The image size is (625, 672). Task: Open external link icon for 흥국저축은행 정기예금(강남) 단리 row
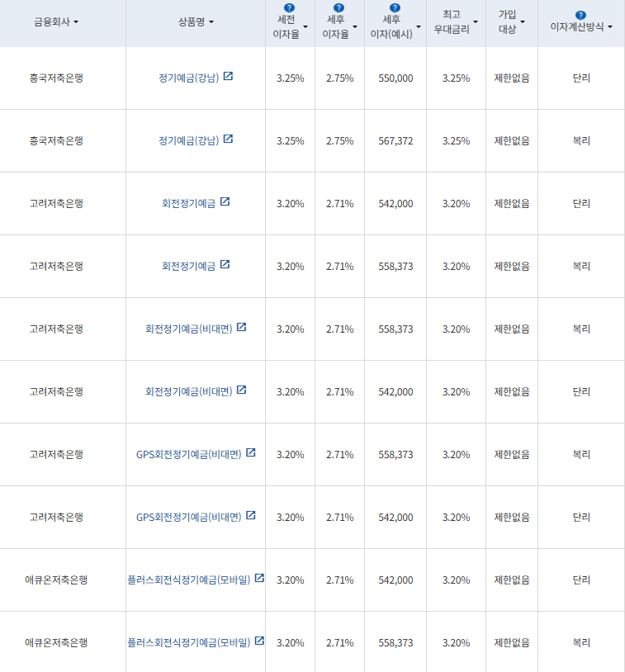[x=228, y=76]
